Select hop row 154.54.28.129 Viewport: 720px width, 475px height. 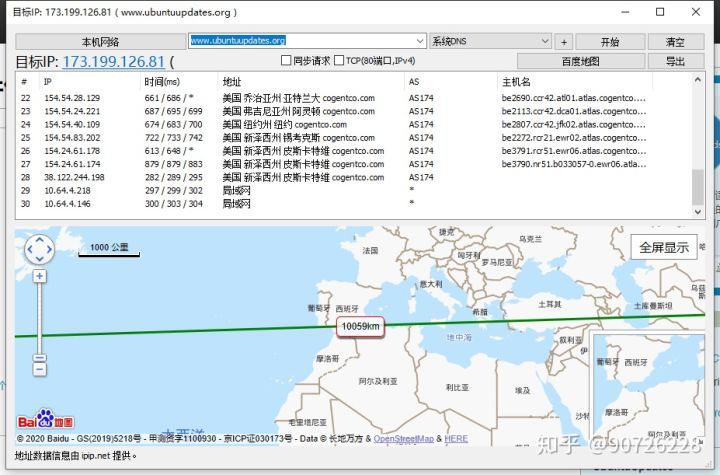pyautogui.click(x=354, y=98)
